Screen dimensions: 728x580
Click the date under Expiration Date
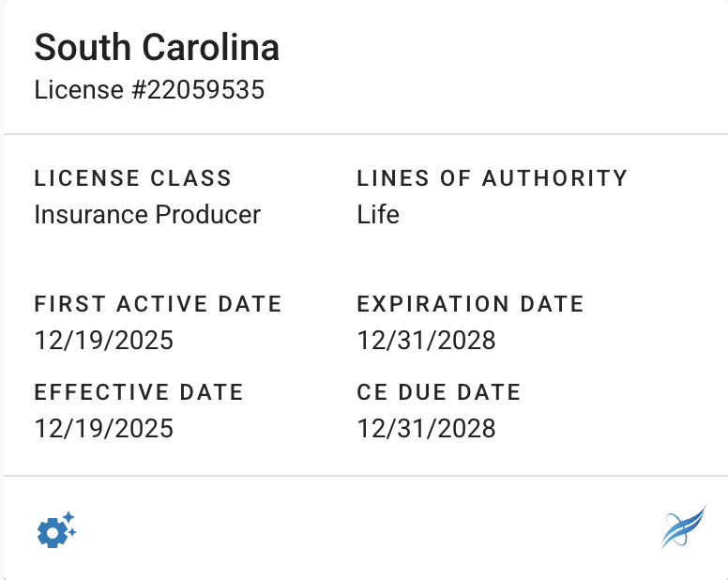[x=426, y=340]
